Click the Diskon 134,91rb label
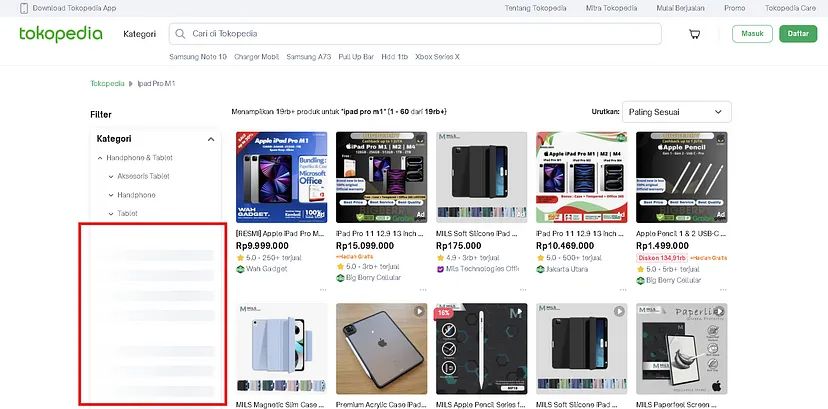This screenshot has width=828, height=409. pos(661,258)
